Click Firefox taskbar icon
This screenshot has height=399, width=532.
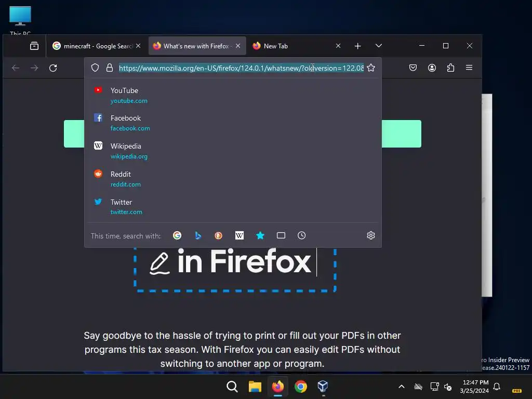point(278,387)
